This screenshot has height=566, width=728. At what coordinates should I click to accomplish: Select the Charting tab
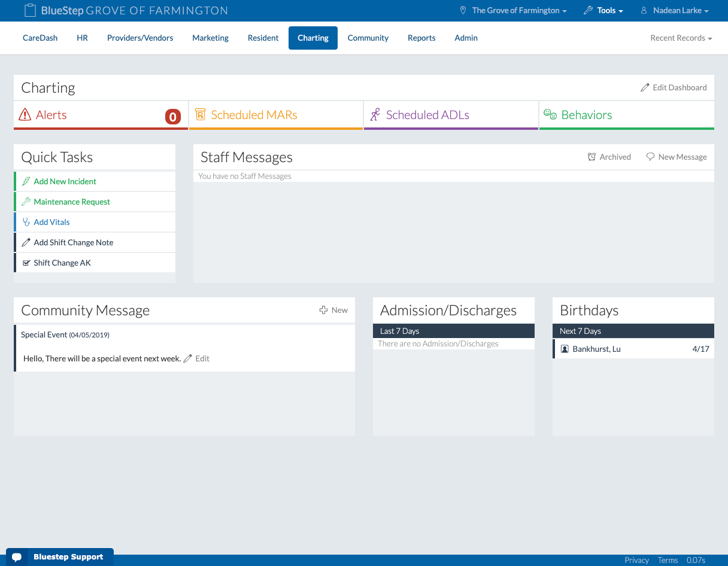tap(313, 38)
